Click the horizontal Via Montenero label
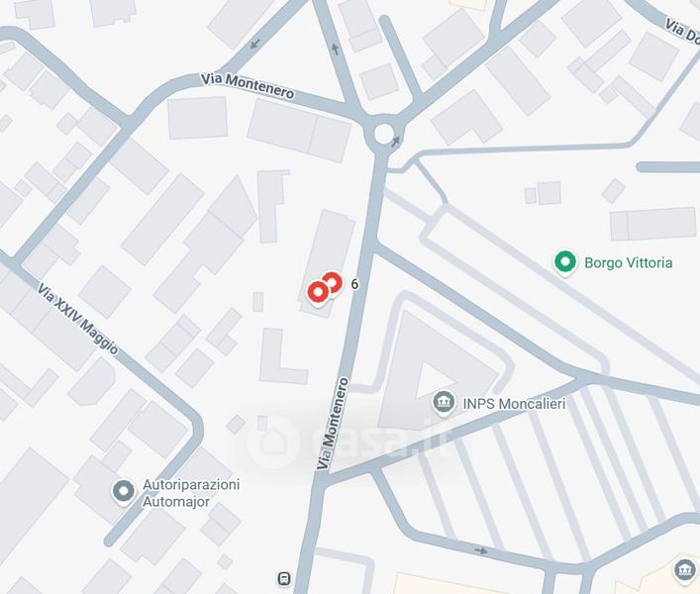The width and height of the screenshot is (700, 594). click(248, 85)
